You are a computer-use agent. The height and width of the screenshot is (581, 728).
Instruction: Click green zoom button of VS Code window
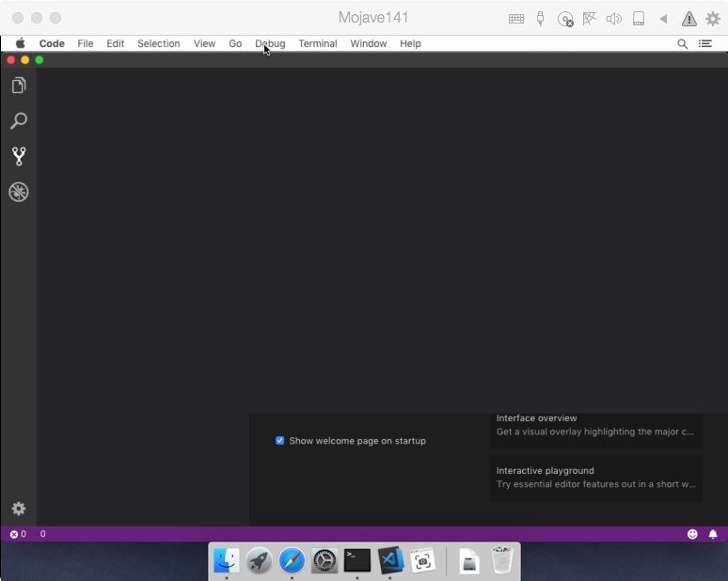pos(40,60)
